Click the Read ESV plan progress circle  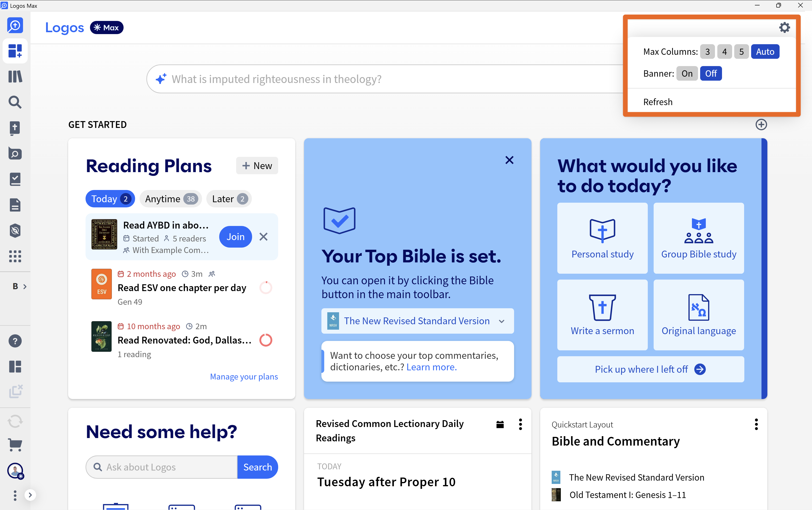[265, 288]
